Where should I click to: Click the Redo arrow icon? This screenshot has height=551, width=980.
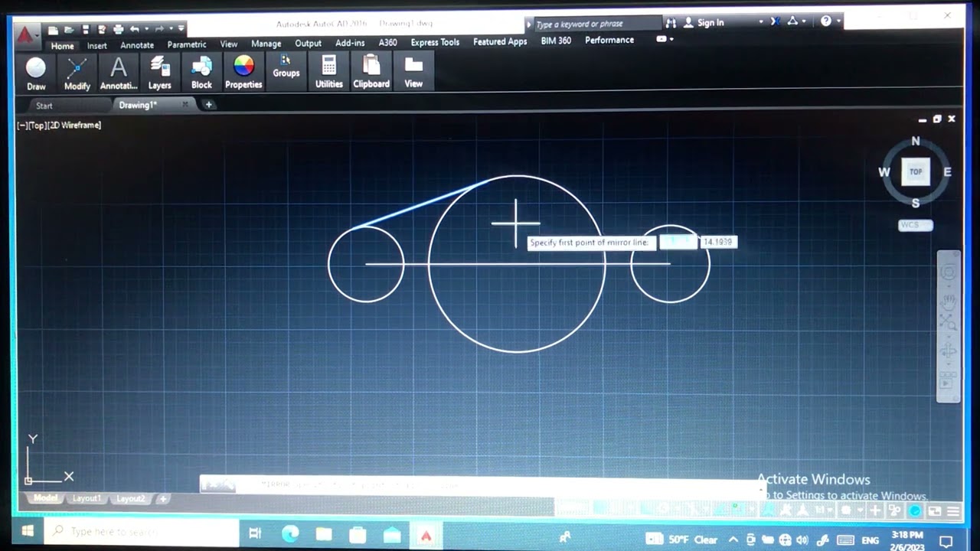pos(159,29)
